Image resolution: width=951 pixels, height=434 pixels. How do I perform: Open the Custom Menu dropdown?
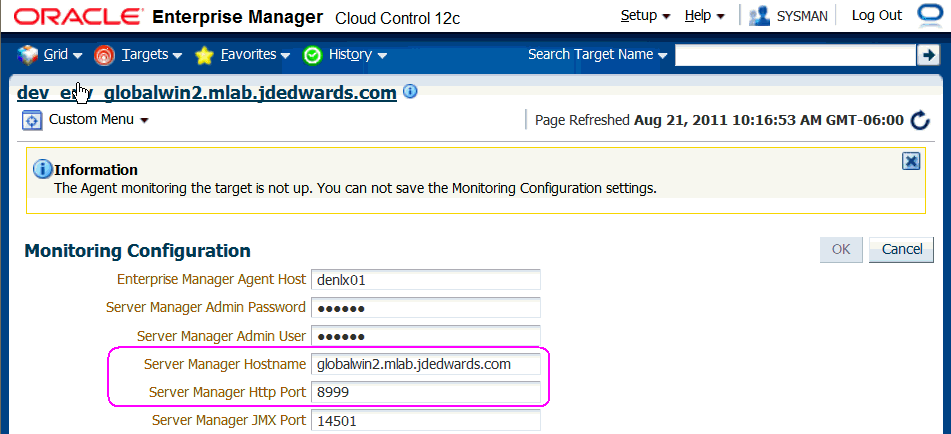coord(98,120)
